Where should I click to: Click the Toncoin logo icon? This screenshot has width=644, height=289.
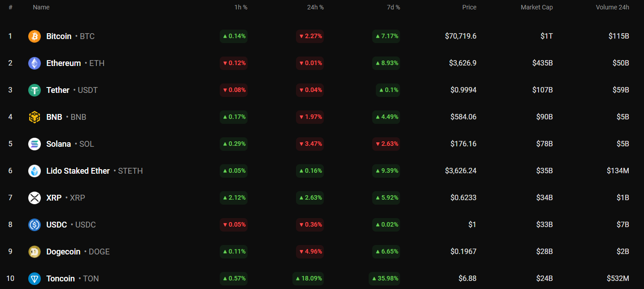pos(35,279)
